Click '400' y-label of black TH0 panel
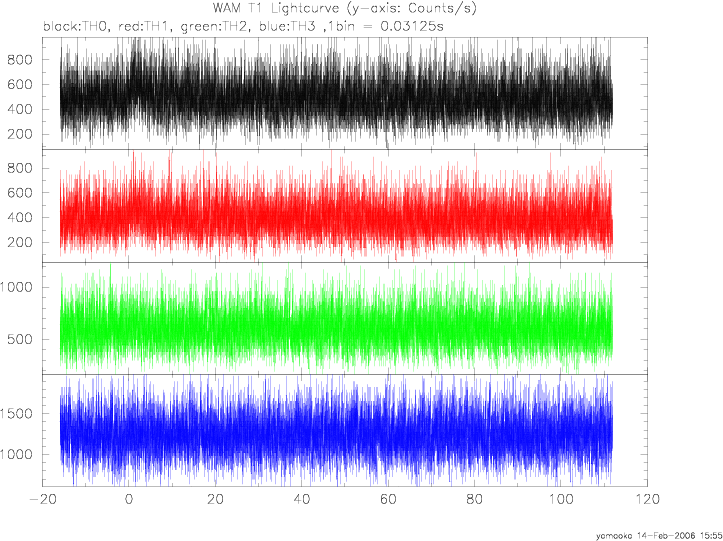Image resolution: width=723 pixels, height=541 pixels. pos(19,109)
